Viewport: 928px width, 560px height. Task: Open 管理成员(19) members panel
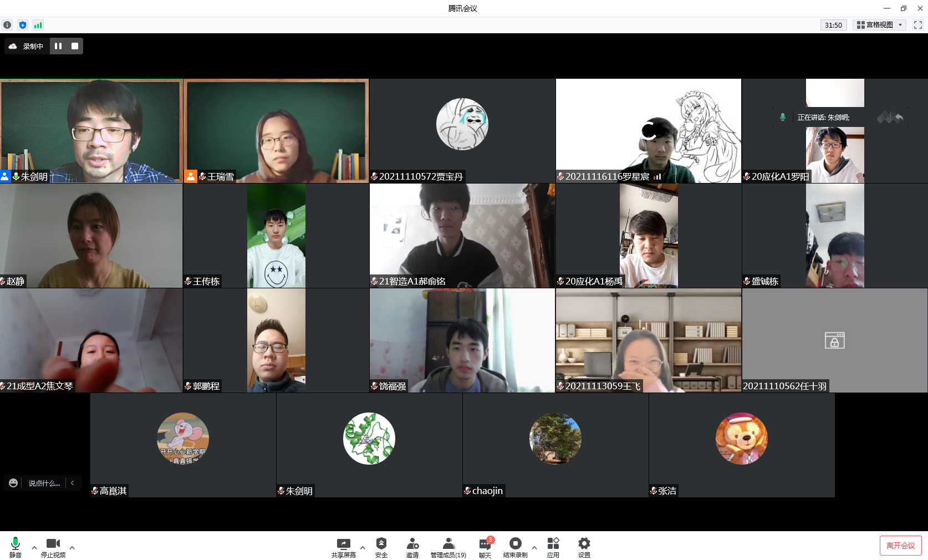click(448, 547)
